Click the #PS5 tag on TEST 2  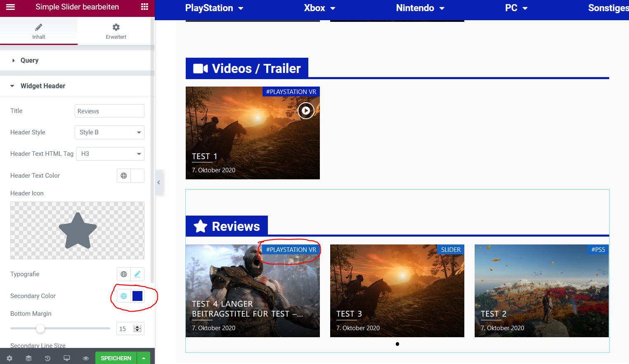coord(598,249)
